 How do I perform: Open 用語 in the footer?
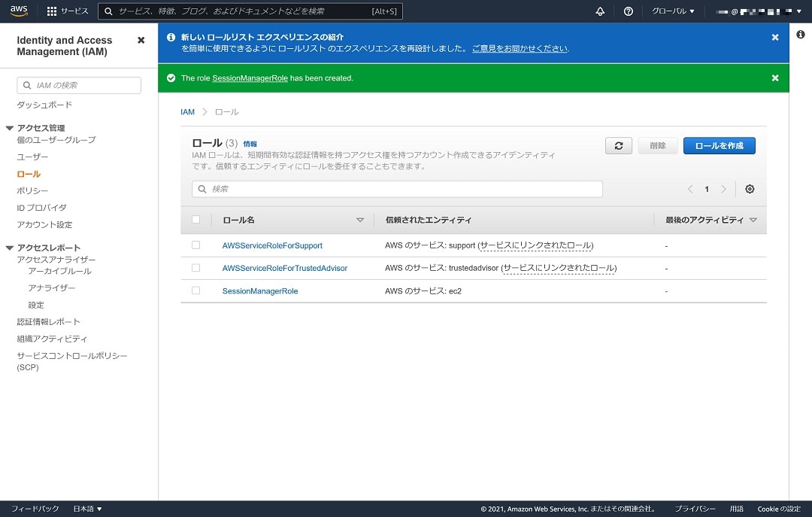736,509
